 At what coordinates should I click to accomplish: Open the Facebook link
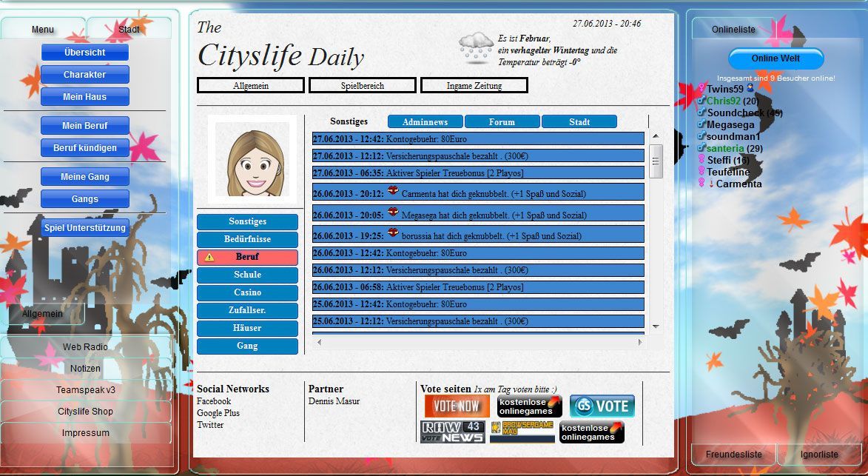pyautogui.click(x=214, y=401)
